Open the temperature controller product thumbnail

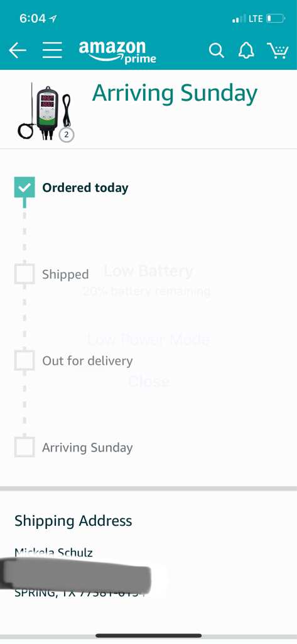pyautogui.click(x=45, y=112)
